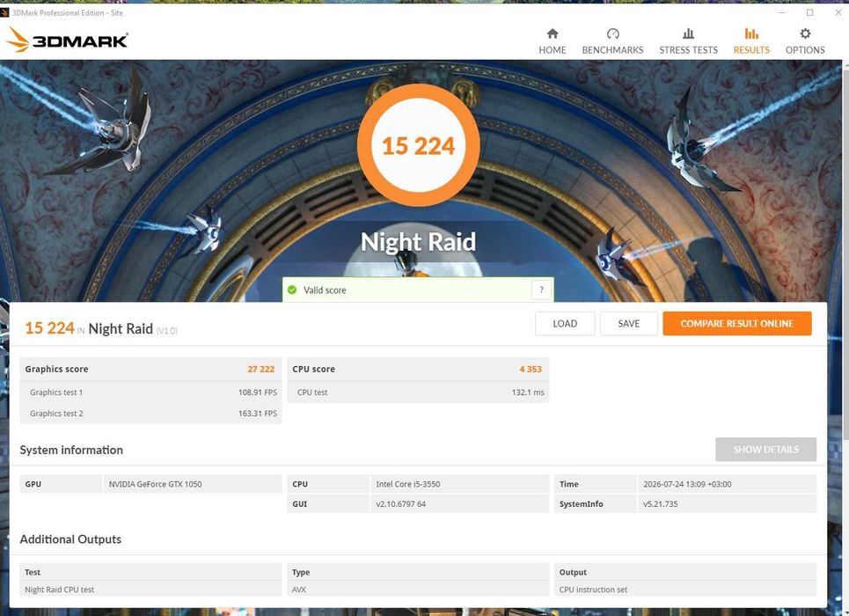The height and width of the screenshot is (616, 849).
Task: Click COMPARE RESULT ONLINE button
Action: point(737,324)
